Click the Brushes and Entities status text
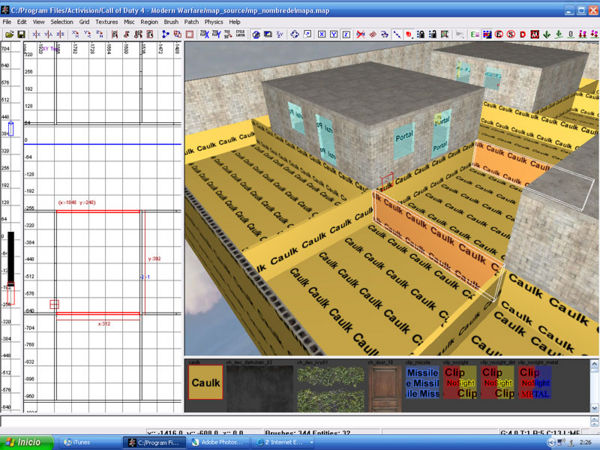 coord(307,432)
